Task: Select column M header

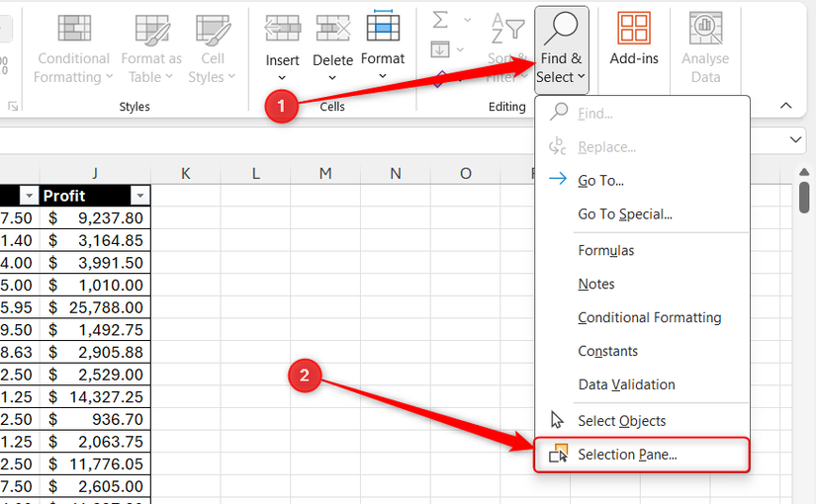Action: [x=325, y=173]
